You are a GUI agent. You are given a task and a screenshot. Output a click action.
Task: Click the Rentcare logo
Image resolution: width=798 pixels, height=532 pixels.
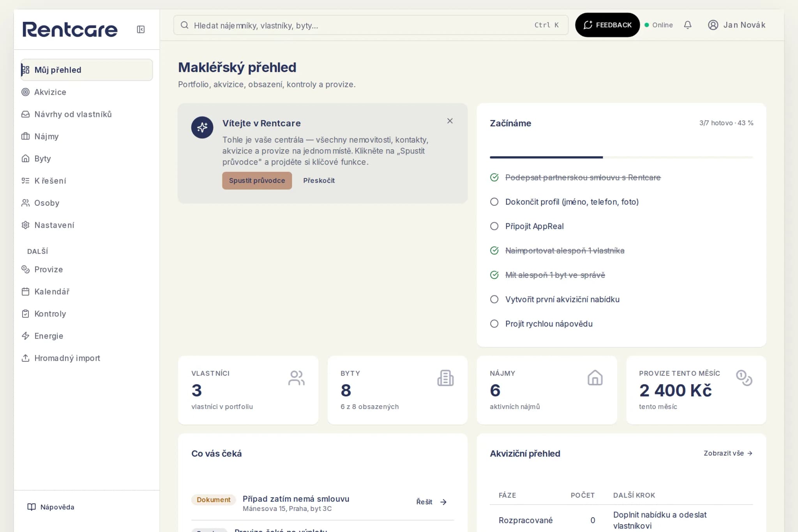(70, 30)
